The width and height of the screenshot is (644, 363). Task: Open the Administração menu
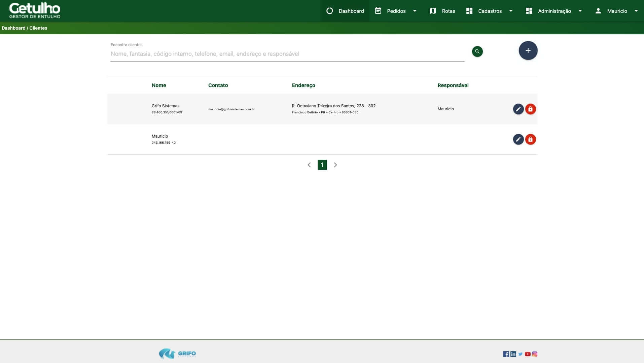(554, 11)
